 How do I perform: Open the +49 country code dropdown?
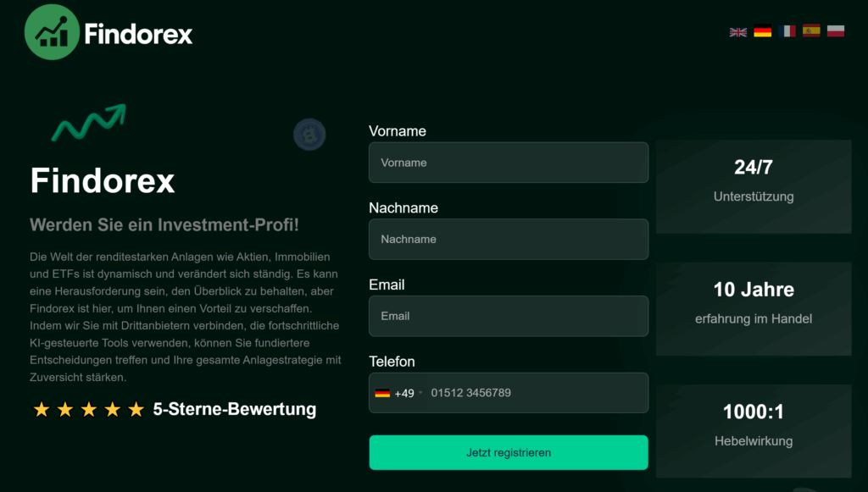tap(398, 393)
